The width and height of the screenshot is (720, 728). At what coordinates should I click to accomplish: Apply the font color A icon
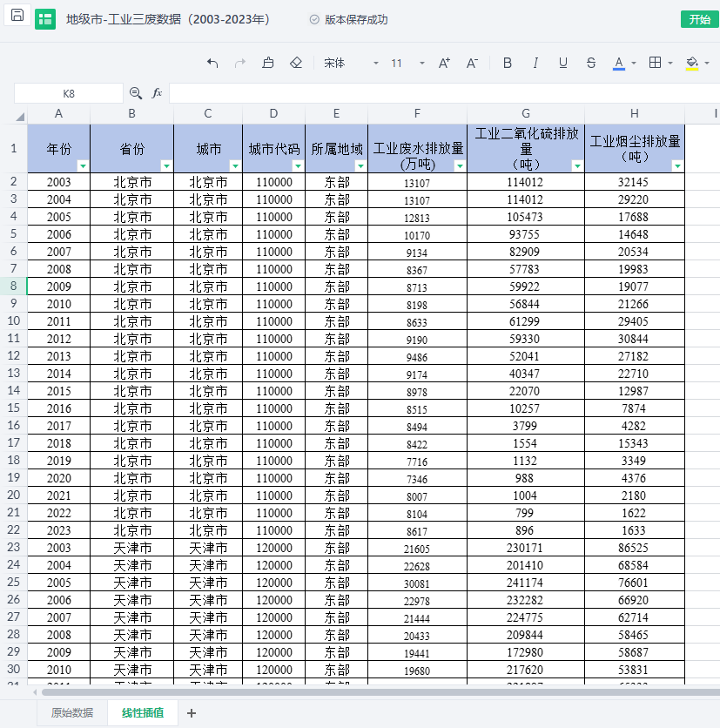619,64
